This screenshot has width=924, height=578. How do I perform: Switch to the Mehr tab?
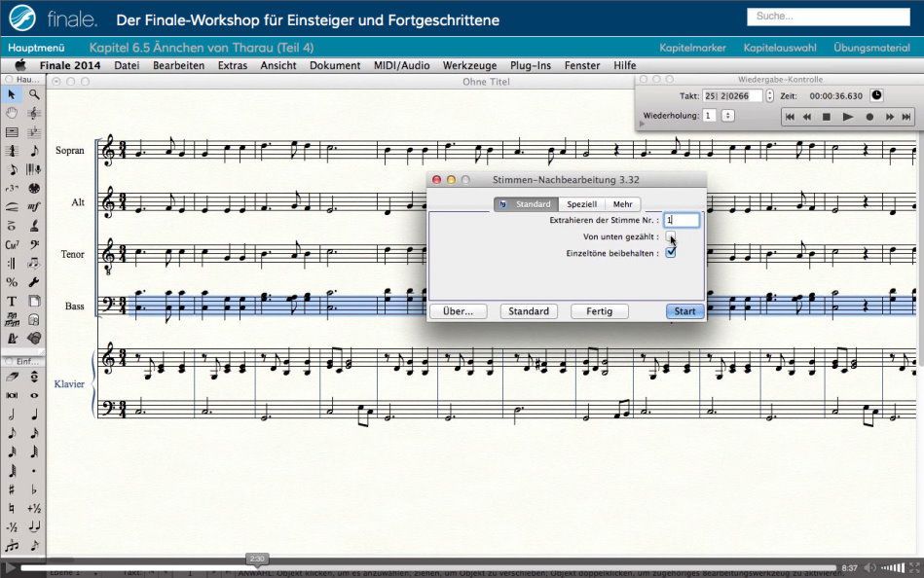pos(622,204)
